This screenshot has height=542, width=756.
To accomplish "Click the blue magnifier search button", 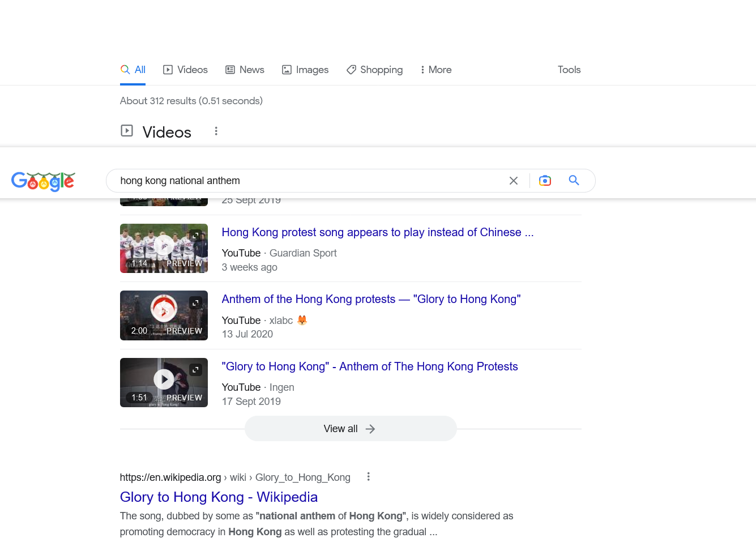I will (x=574, y=180).
